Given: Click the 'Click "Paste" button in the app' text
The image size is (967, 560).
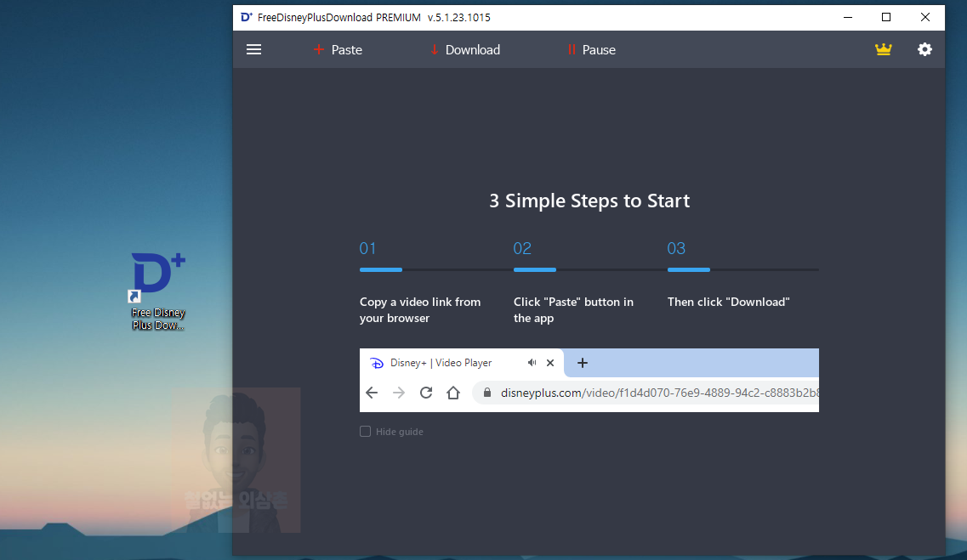Looking at the screenshot, I should point(573,310).
